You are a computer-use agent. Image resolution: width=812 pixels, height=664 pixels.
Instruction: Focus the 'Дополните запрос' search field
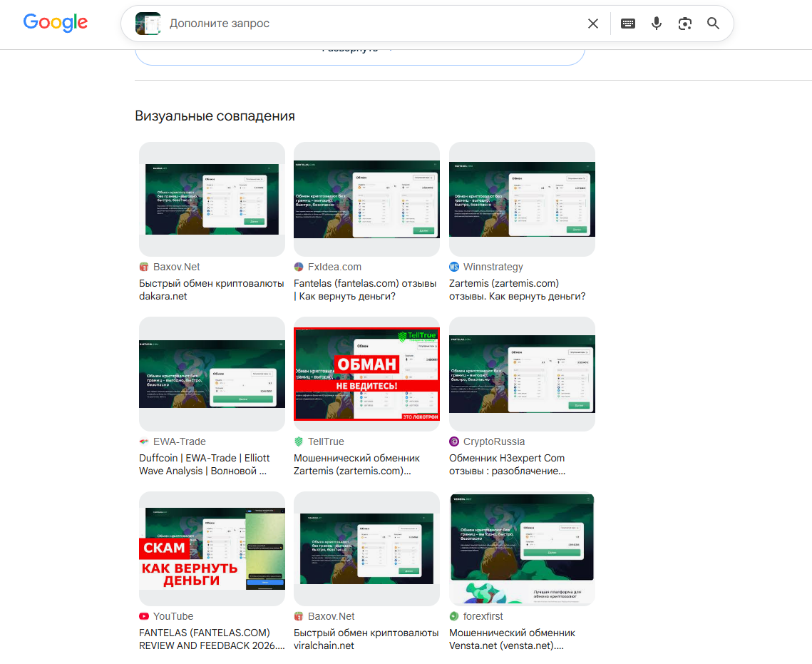[373, 24]
